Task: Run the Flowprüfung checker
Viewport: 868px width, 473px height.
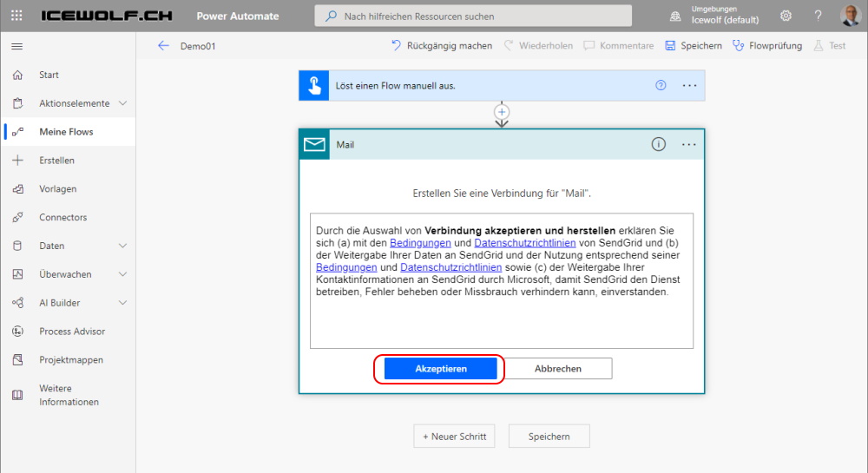Action: tap(766, 46)
